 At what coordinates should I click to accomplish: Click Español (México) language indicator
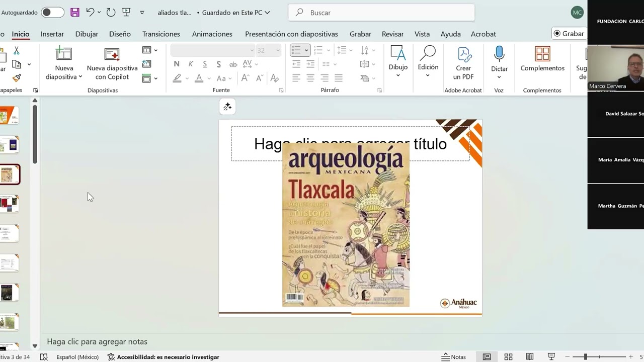point(77,357)
